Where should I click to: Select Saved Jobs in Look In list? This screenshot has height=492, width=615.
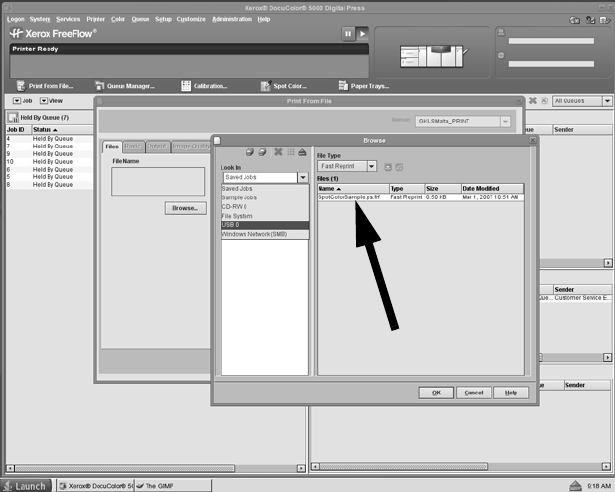point(265,189)
